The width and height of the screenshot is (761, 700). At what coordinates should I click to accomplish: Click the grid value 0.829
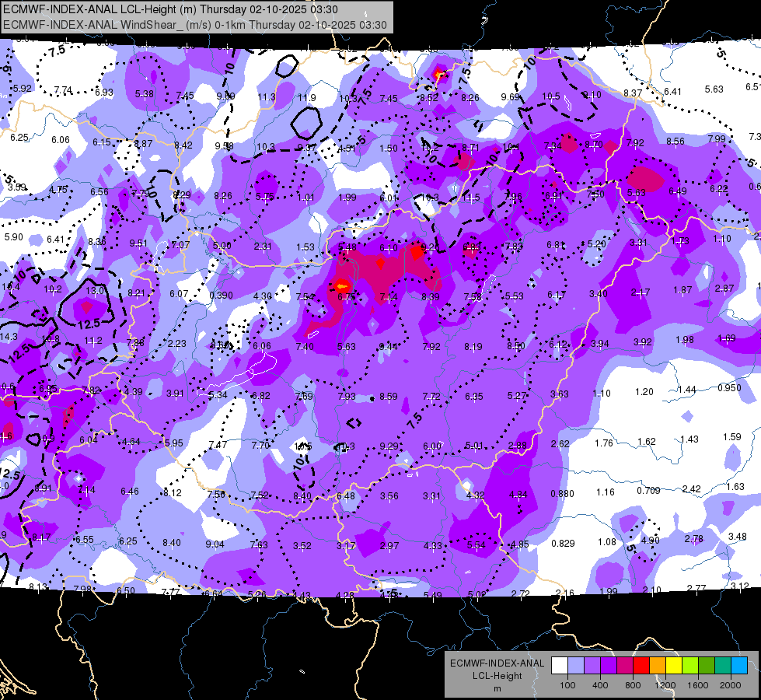563,543
